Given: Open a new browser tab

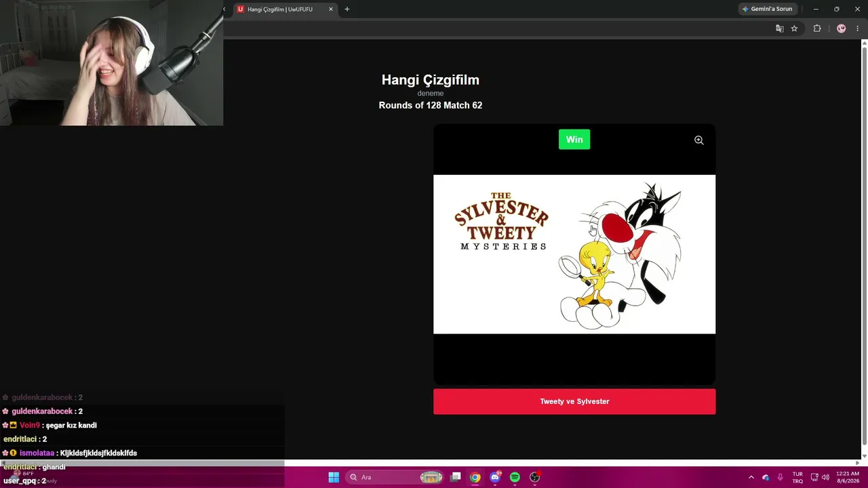Looking at the screenshot, I should [347, 9].
